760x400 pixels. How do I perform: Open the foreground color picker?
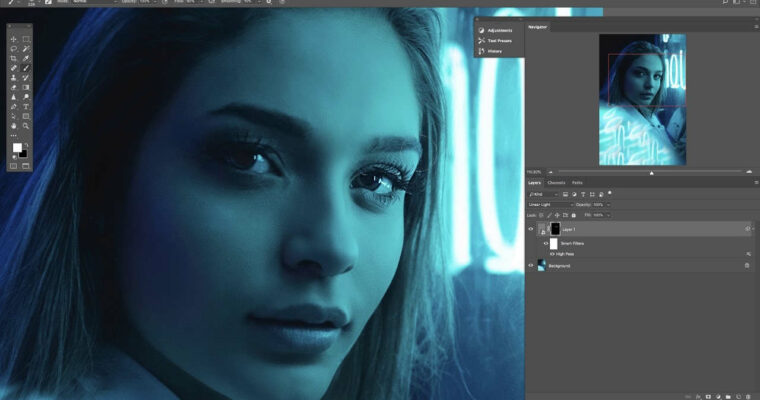tap(17, 147)
